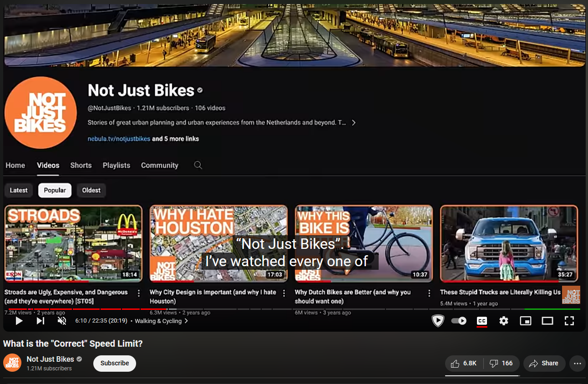Open the nebula.tv/notjustbikes link
The width and height of the screenshot is (588, 384).
[119, 139]
